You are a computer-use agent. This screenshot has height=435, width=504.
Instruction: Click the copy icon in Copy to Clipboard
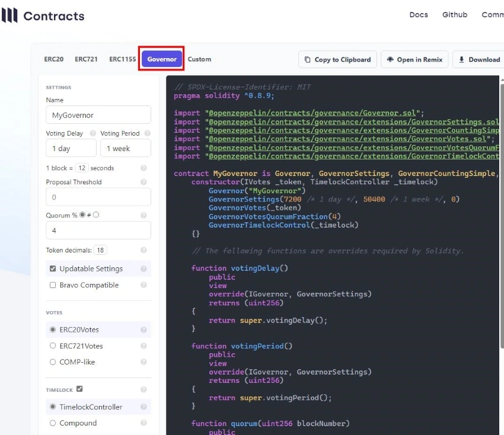(307, 59)
